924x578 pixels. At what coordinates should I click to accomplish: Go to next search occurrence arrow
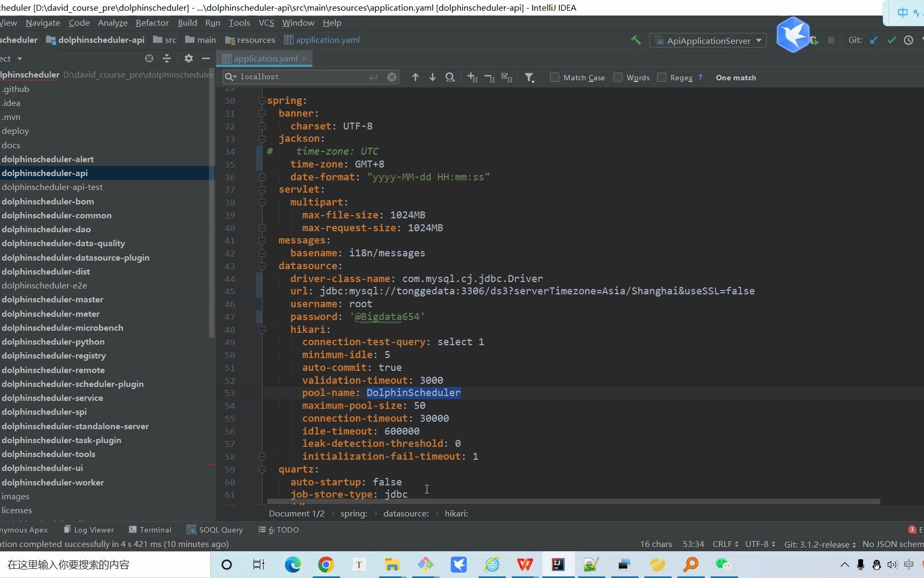coord(433,78)
